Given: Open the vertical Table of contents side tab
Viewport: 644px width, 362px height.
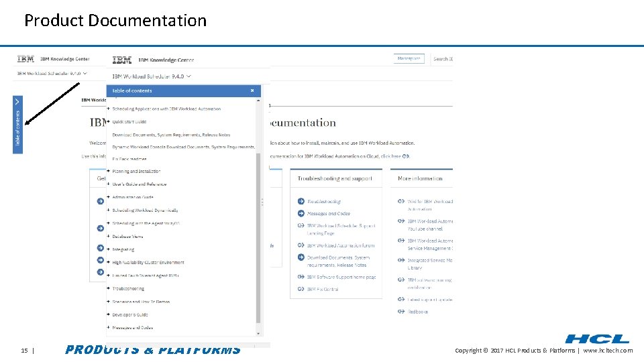Looking at the screenshot, I should 17,125.
